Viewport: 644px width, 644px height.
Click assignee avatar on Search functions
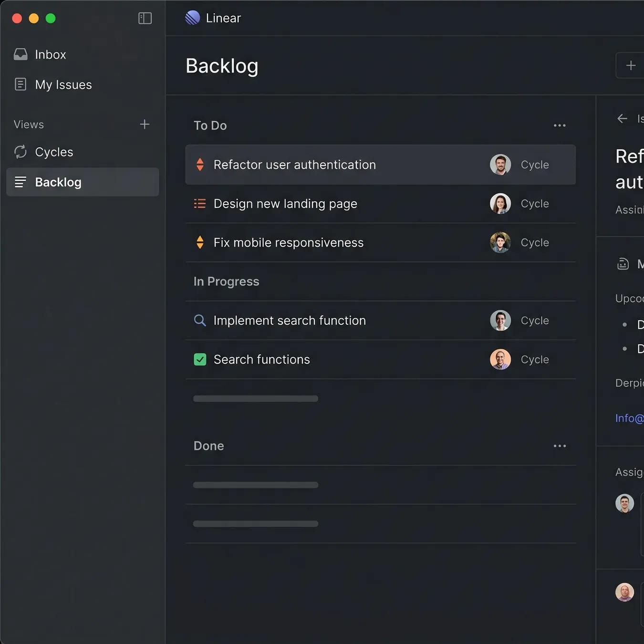click(x=500, y=359)
